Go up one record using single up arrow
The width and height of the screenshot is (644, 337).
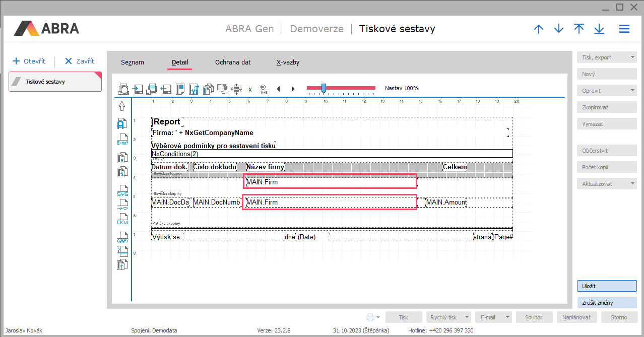[539, 29]
